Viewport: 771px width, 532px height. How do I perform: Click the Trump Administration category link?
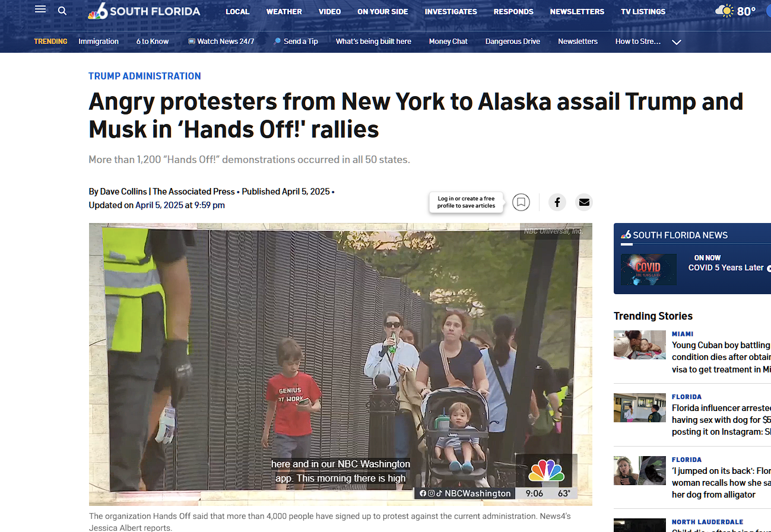145,76
